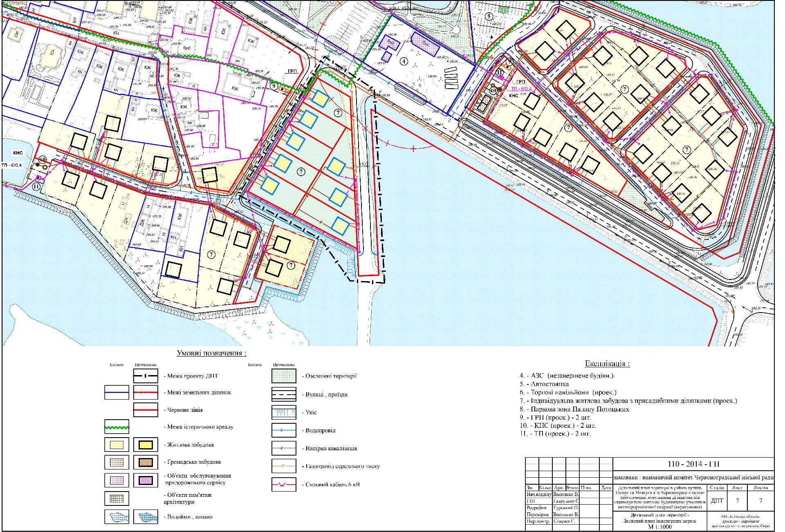Screen dimensions: 785x532
Task: Click explication item 8 Паркова зона Палацу Потоцьких
Action: 574,409
